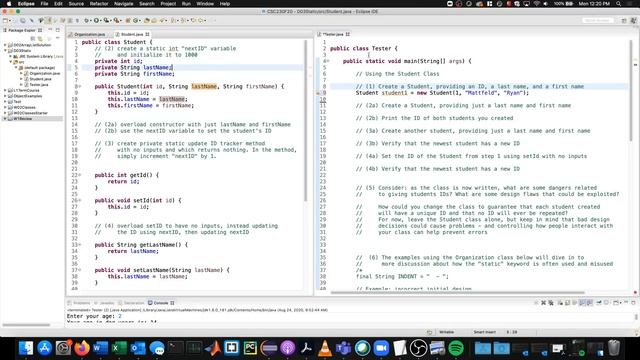
Task: Open Finder from the Dock
Action: [x=26, y=348]
